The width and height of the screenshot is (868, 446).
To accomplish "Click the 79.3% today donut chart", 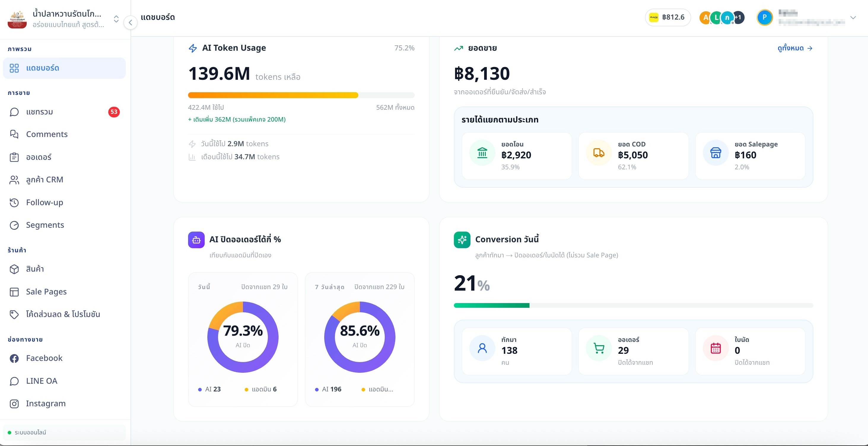I will (x=243, y=337).
